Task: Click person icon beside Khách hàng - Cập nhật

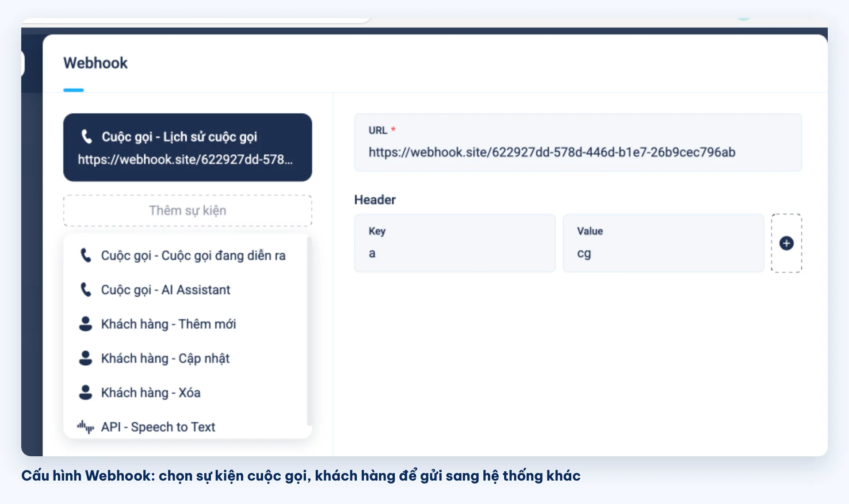Action: point(85,358)
